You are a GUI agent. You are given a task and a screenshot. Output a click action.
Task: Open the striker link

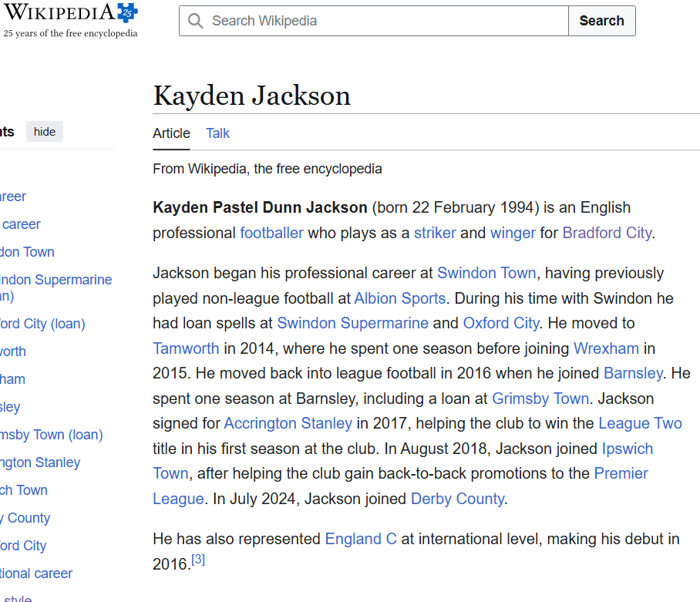point(435,233)
